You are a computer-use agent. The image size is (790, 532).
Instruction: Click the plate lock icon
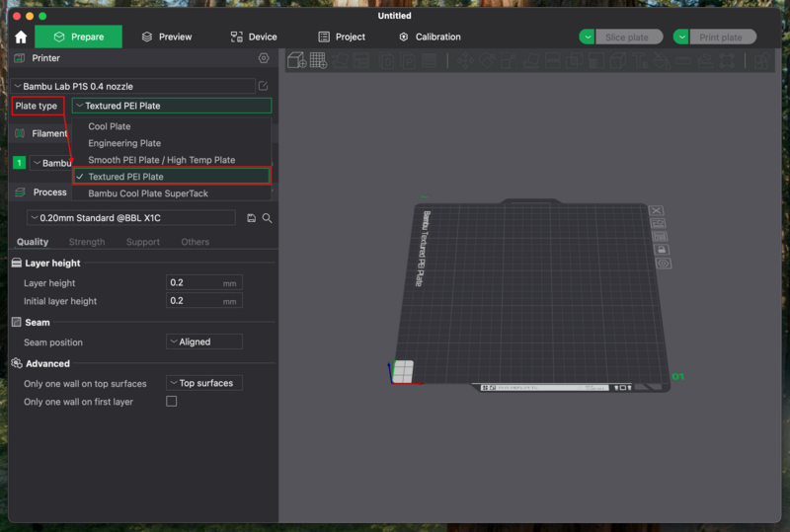click(661, 250)
